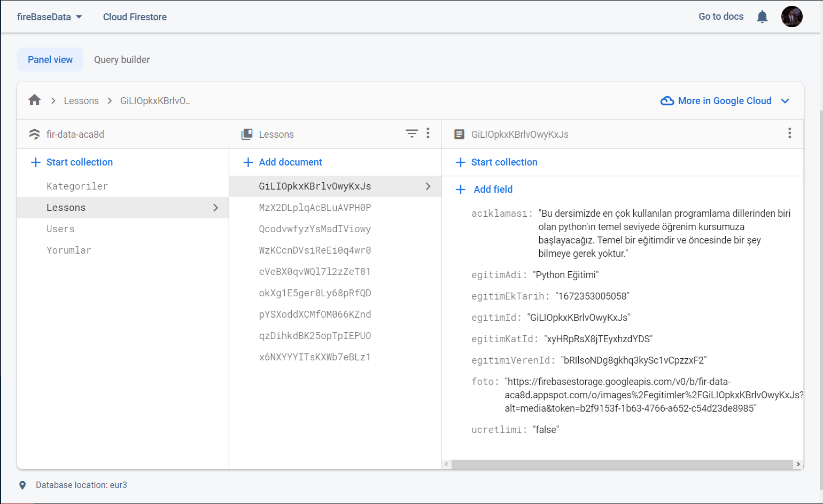823x504 pixels.
Task: Click Add document button
Action: (283, 162)
